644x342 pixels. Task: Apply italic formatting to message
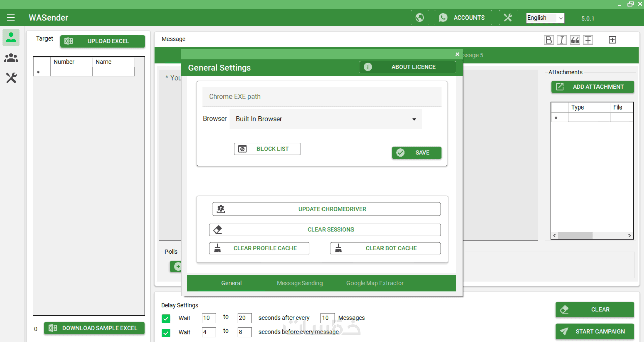562,40
